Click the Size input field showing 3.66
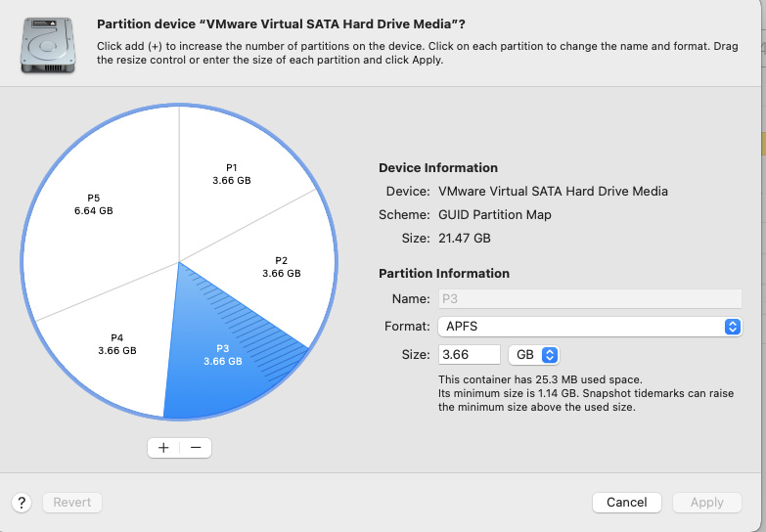This screenshot has width=766, height=532. [470, 355]
